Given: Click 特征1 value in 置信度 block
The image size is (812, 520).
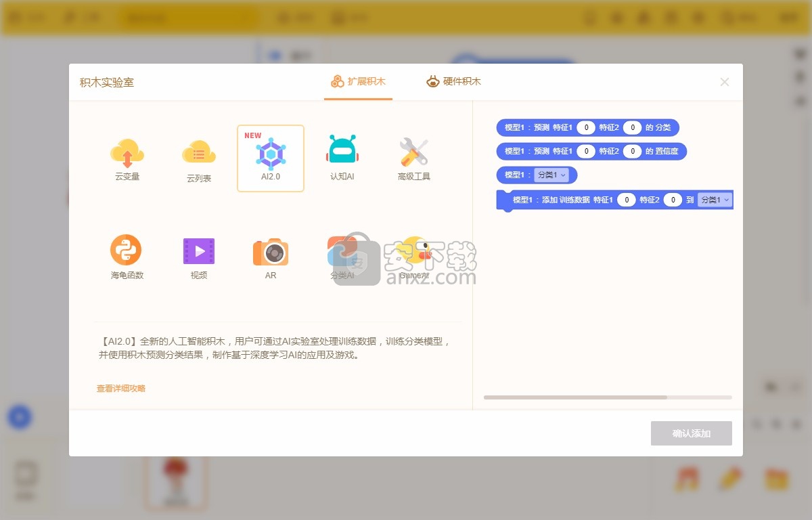Looking at the screenshot, I should click(586, 151).
